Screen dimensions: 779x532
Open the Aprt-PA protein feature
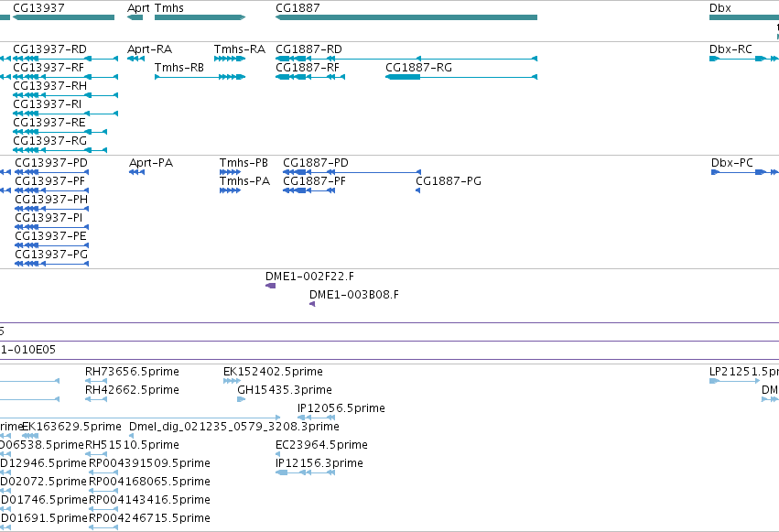151,163
